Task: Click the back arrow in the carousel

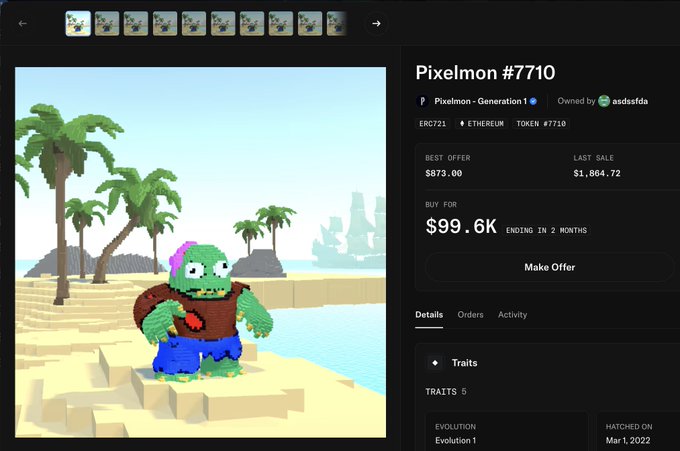Action: point(23,23)
